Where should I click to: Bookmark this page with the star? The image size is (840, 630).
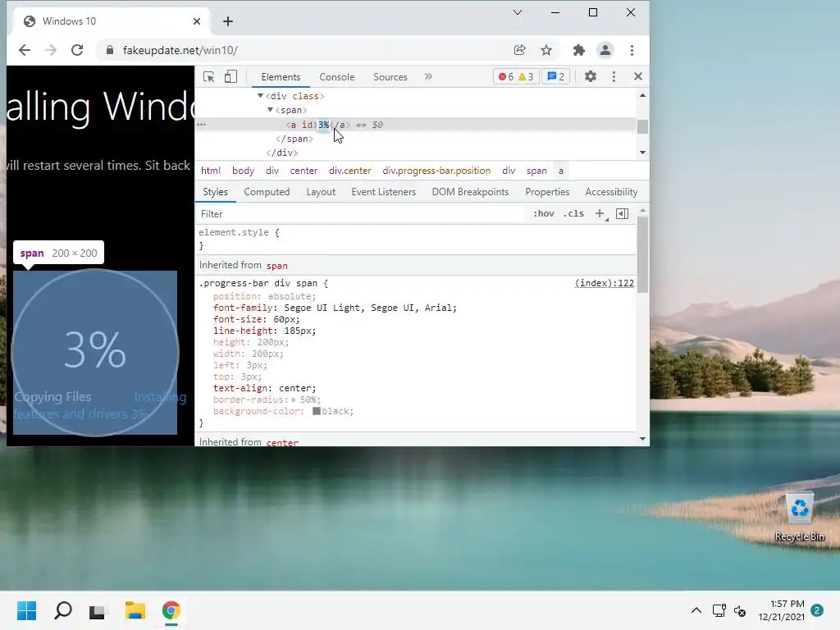(546, 50)
